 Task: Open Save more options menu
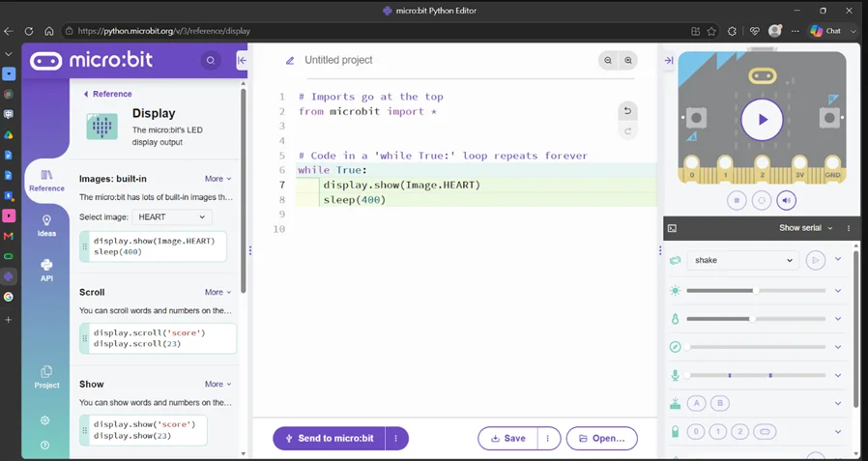point(548,439)
